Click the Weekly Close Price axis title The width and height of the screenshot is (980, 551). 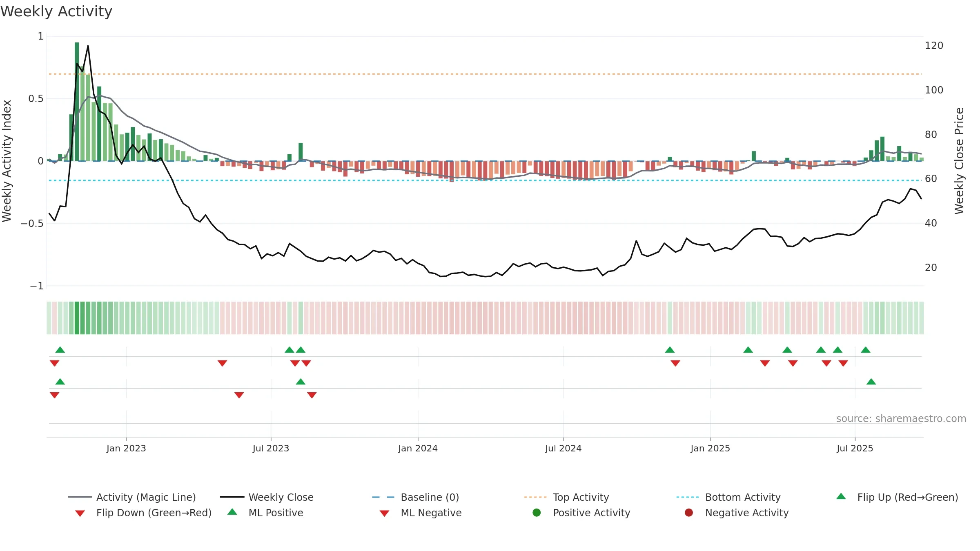click(x=959, y=161)
